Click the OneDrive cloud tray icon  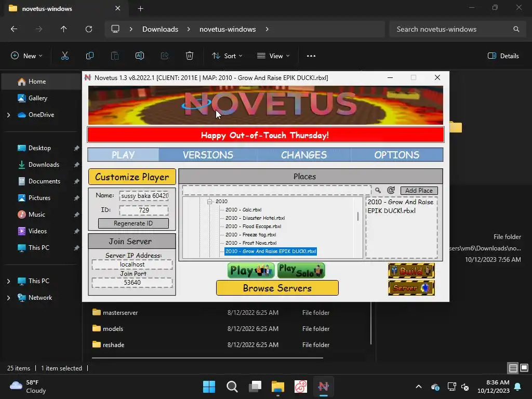(435, 387)
